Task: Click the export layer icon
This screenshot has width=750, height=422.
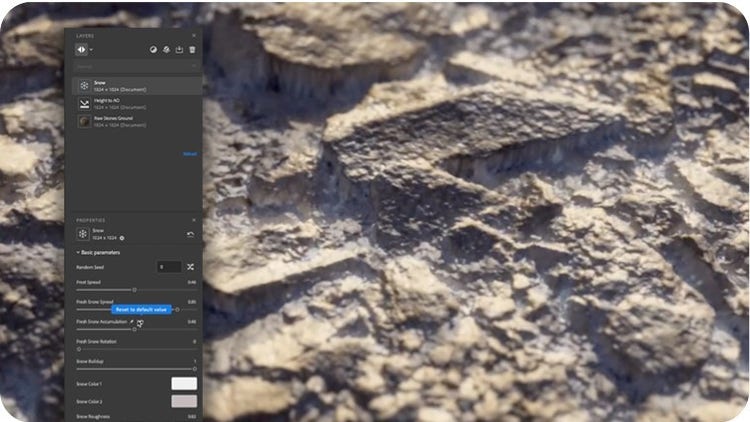Action: point(179,49)
